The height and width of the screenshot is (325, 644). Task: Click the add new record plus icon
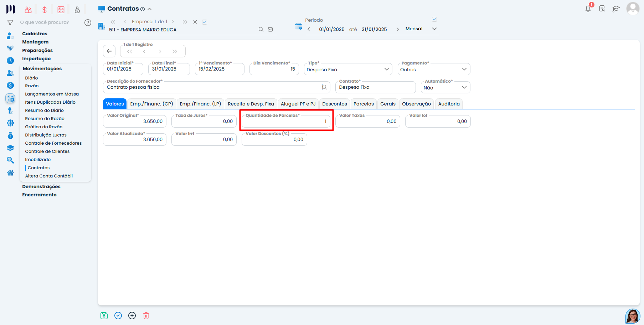(132, 316)
